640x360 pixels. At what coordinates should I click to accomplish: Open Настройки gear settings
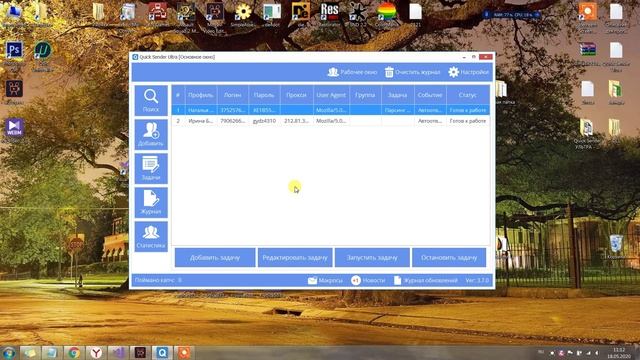tap(468, 72)
